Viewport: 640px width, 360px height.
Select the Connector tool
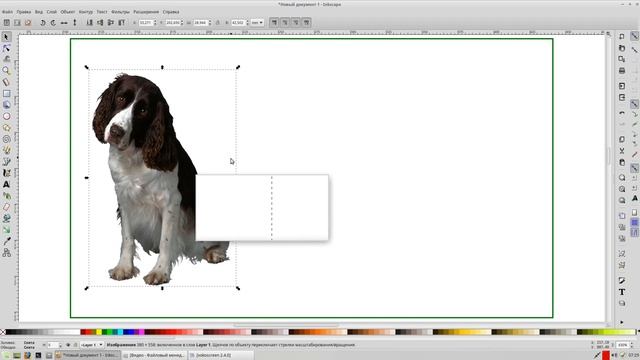pyautogui.click(x=7, y=253)
